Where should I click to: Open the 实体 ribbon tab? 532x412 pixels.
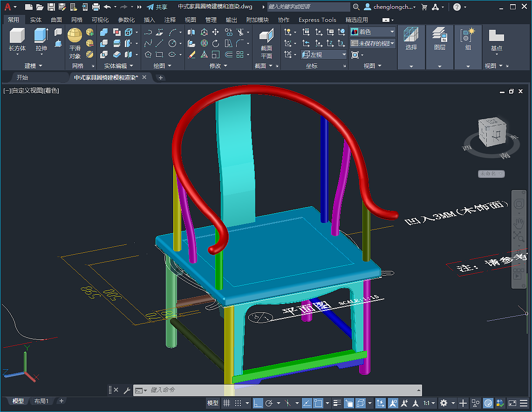(35, 20)
